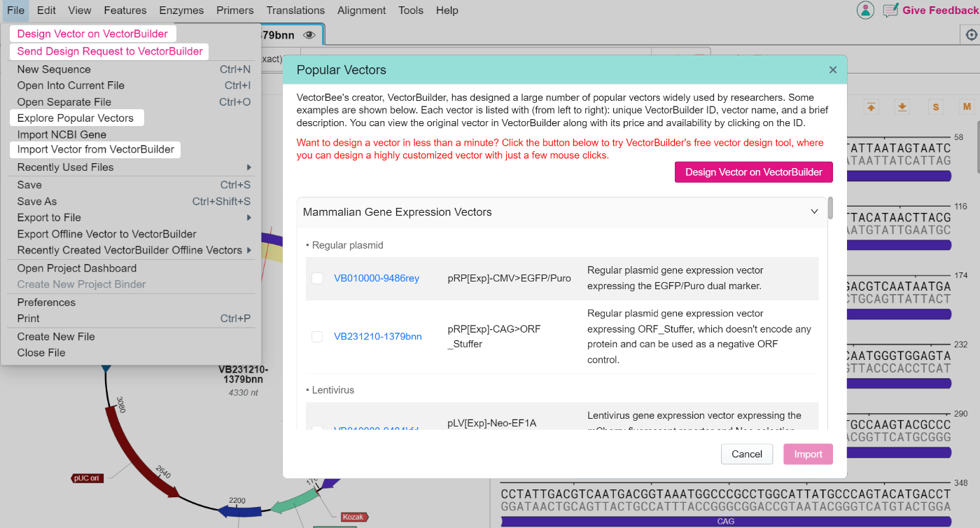Open the Help menu

point(447,10)
